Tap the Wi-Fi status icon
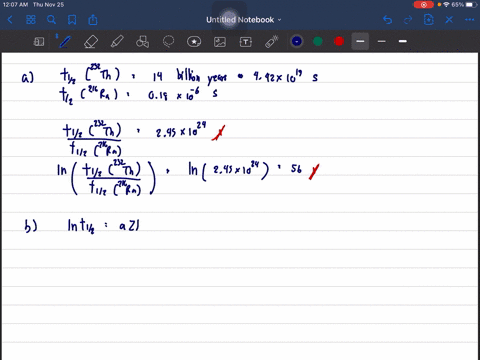The width and height of the screenshot is (480, 360). pos(446,5)
